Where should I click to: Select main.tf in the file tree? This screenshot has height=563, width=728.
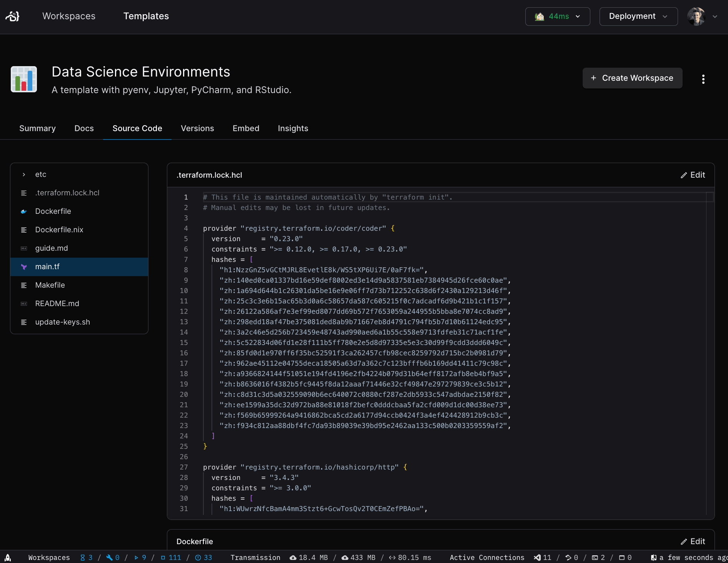pyautogui.click(x=79, y=267)
